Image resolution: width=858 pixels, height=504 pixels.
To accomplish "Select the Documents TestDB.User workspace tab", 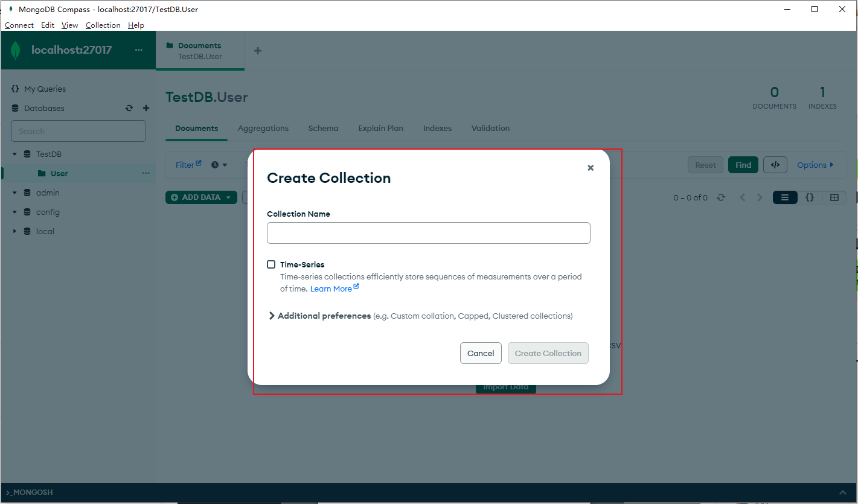I will pos(200,51).
